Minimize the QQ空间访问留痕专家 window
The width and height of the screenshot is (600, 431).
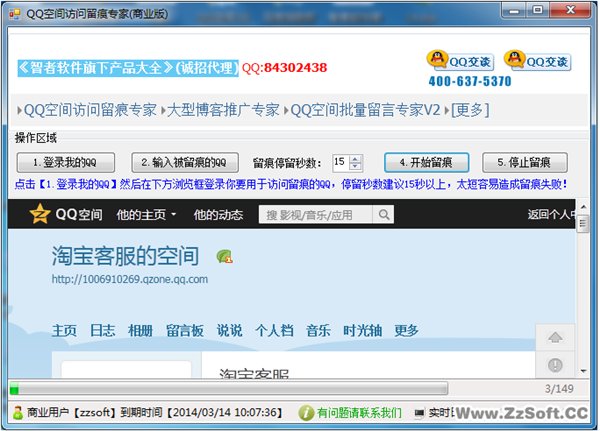click(x=514, y=11)
